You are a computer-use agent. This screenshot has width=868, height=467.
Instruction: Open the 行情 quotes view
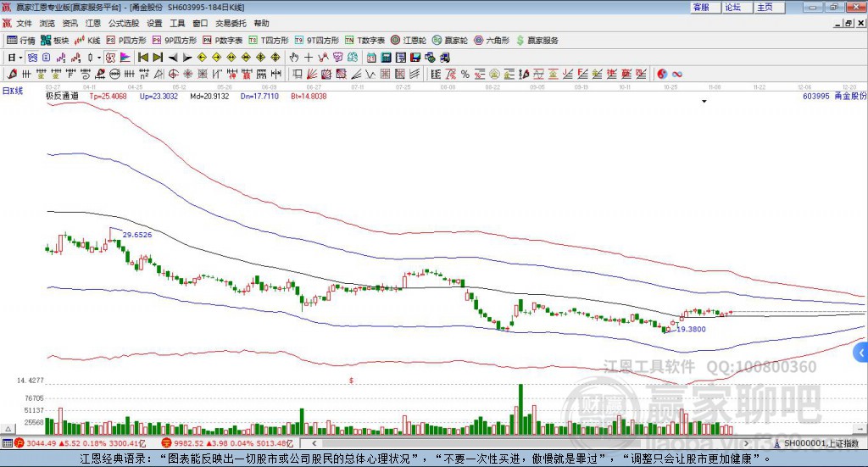(x=21, y=41)
